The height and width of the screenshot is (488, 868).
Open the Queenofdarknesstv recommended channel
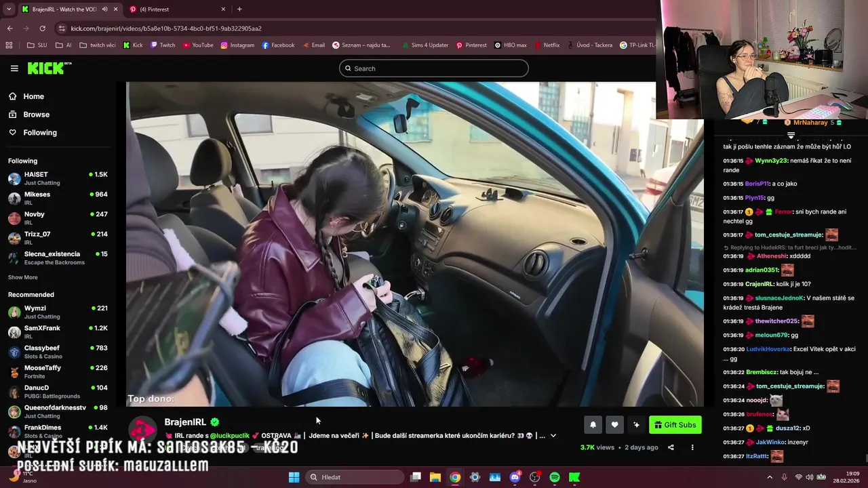point(58,411)
